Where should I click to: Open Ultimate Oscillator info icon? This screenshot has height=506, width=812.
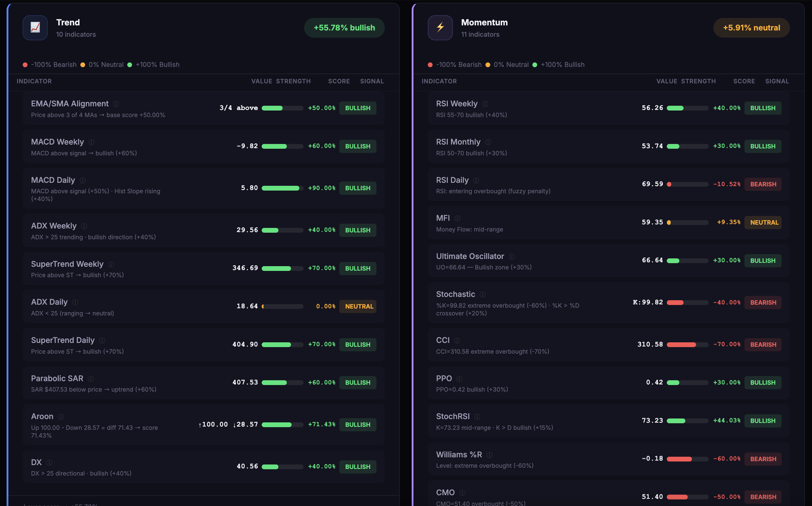point(511,257)
